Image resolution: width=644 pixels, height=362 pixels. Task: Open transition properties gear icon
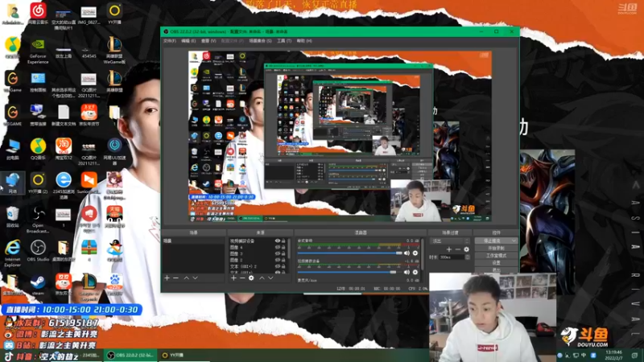coord(466,249)
